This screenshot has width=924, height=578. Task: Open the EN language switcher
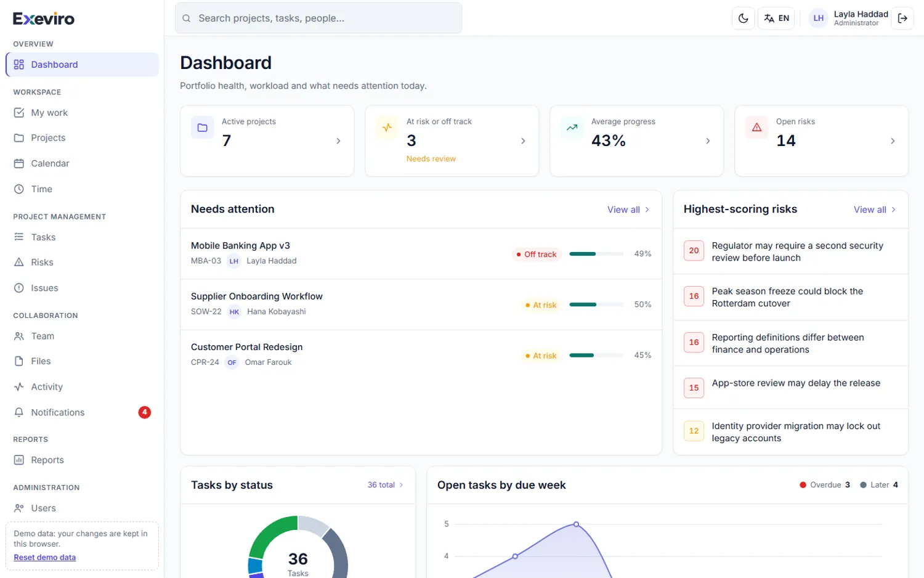click(776, 18)
